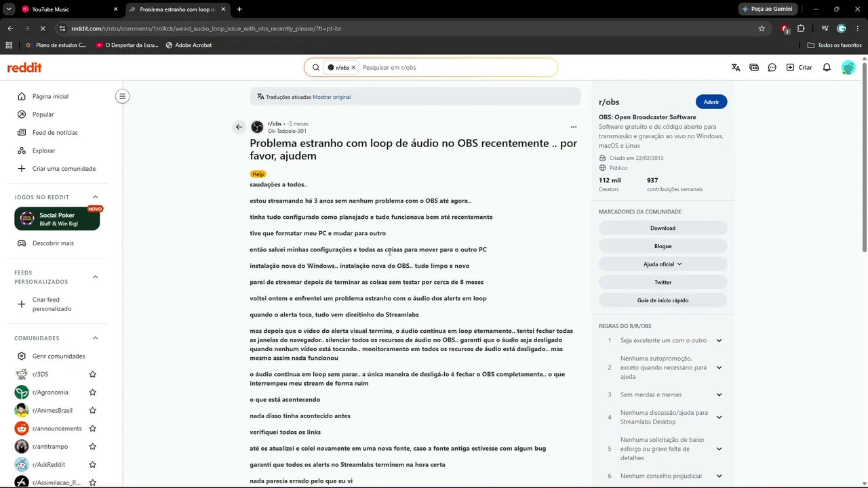This screenshot has height=488, width=868.
Task: Open a new browser tab
Action: pos(239,9)
